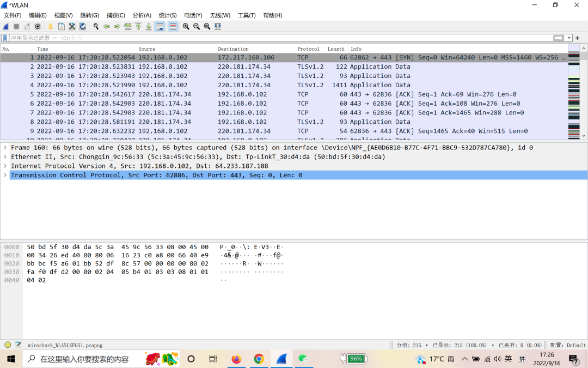The width and height of the screenshot is (588, 368).
Task: Open Chrome from the taskbar
Action: [259, 359]
